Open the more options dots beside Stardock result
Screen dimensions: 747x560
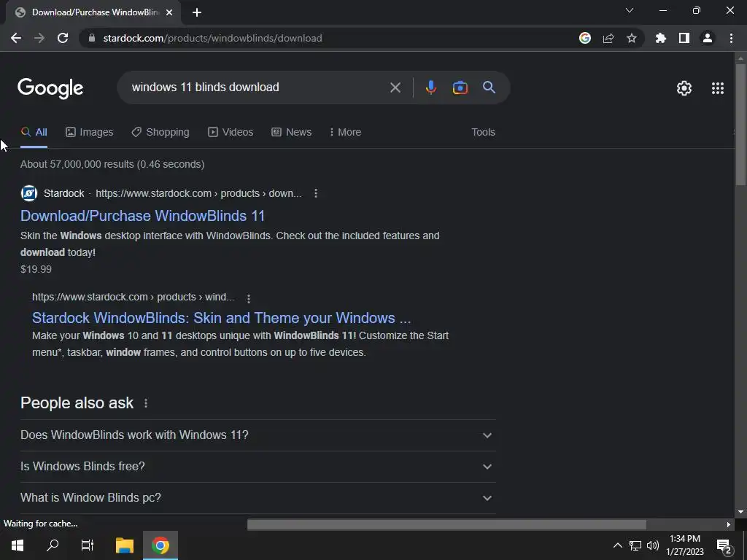(x=315, y=193)
